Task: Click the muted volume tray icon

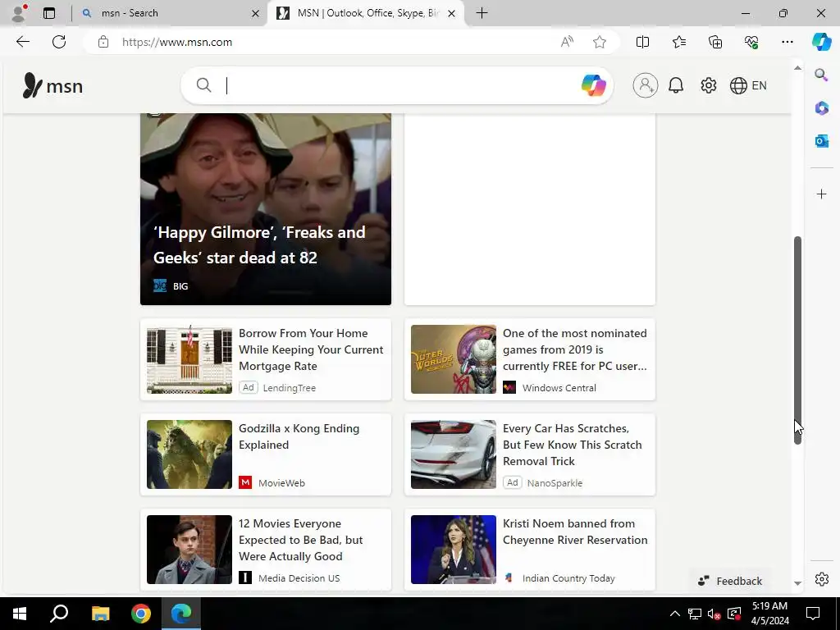Action: tap(714, 614)
